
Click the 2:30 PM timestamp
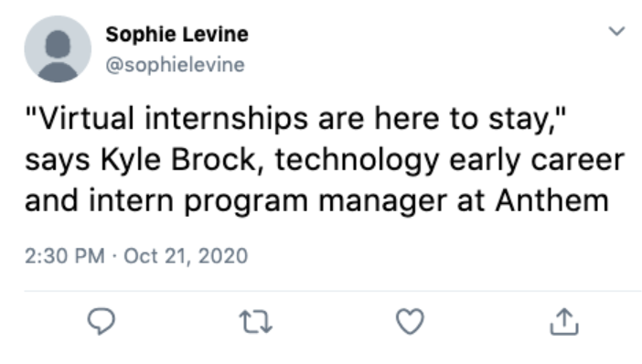pyautogui.click(x=65, y=256)
